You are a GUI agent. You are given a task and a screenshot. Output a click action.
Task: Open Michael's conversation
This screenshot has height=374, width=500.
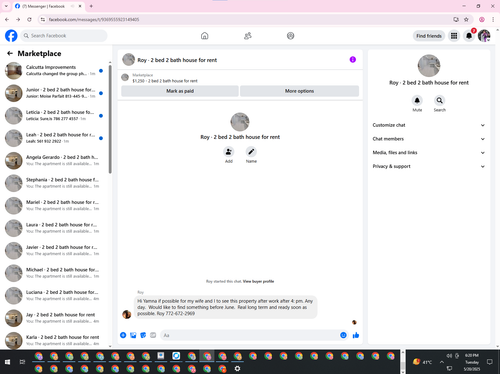tap(55, 273)
